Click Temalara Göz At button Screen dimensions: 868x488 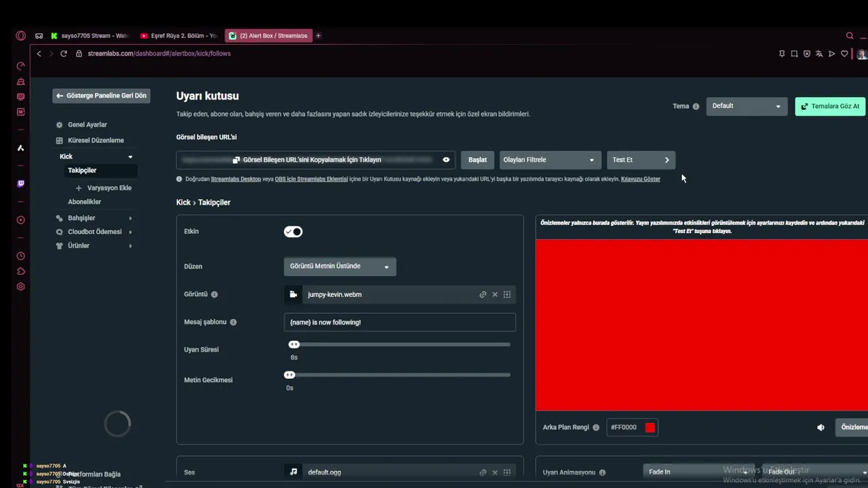pos(830,106)
